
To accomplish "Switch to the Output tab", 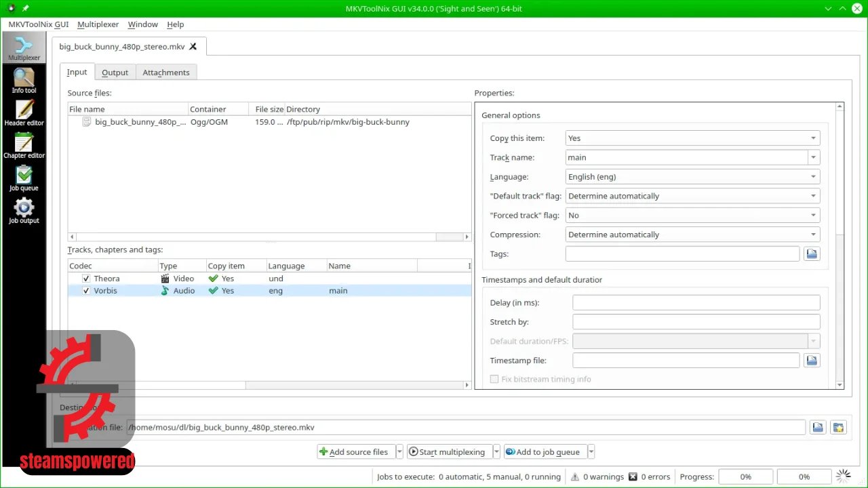I will coord(115,73).
